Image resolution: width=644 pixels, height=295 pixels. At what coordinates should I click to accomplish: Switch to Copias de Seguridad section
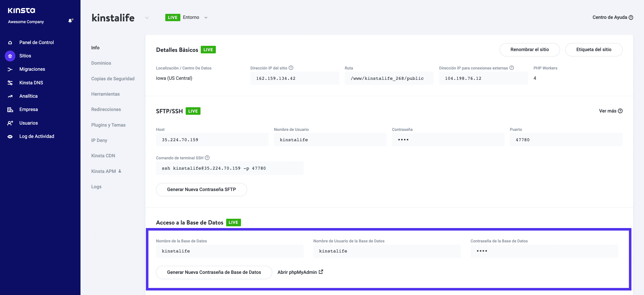point(113,79)
